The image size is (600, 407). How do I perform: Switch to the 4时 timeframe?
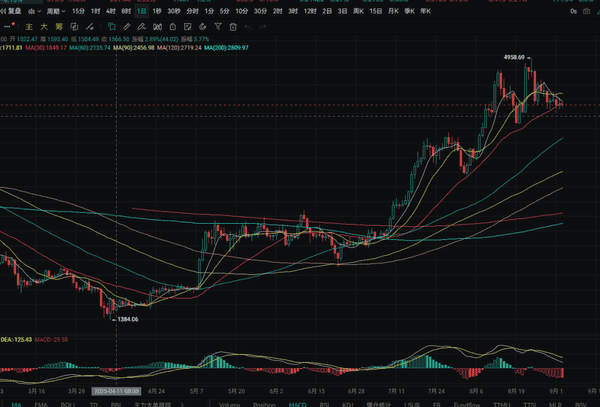(x=111, y=10)
